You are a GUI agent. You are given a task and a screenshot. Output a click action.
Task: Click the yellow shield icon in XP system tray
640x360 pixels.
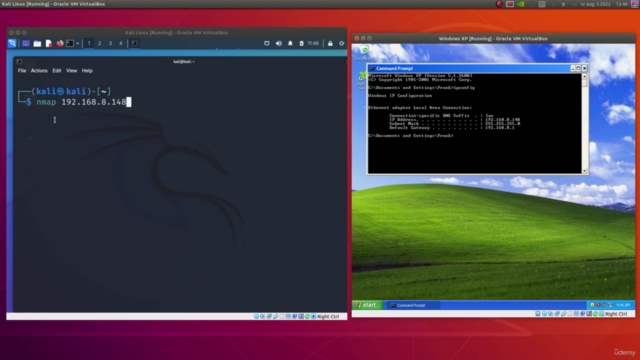click(592, 305)
